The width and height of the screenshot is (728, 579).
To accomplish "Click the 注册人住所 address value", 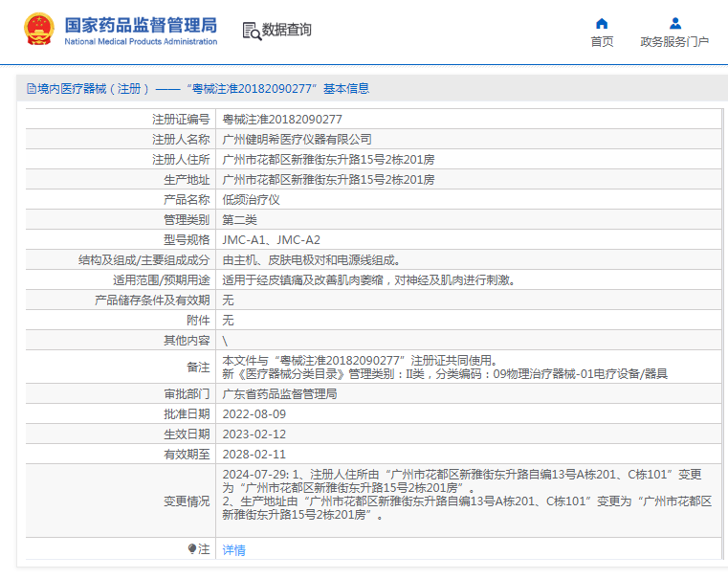I will (328, 160).
